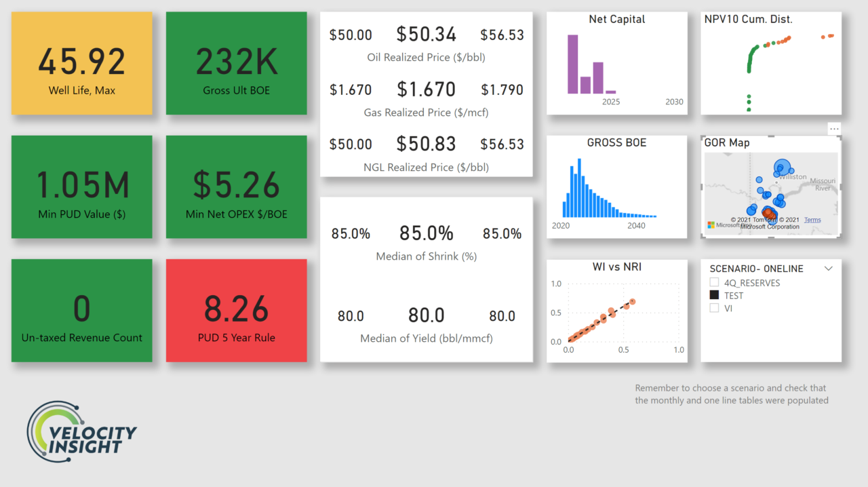
Task: Check the 4Q_RESERVES scenario checkbox
Action: [x=713, y=283]
